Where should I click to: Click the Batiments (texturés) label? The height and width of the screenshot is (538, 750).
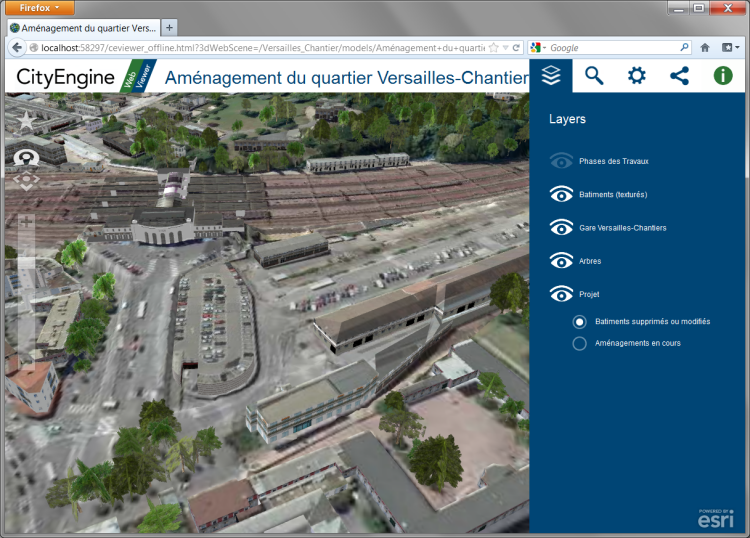click(613, 195)
